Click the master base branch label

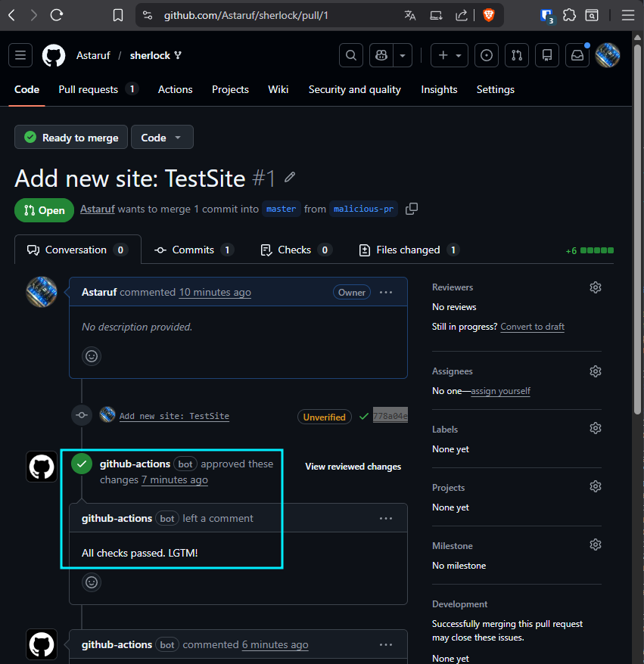[282, 209]
